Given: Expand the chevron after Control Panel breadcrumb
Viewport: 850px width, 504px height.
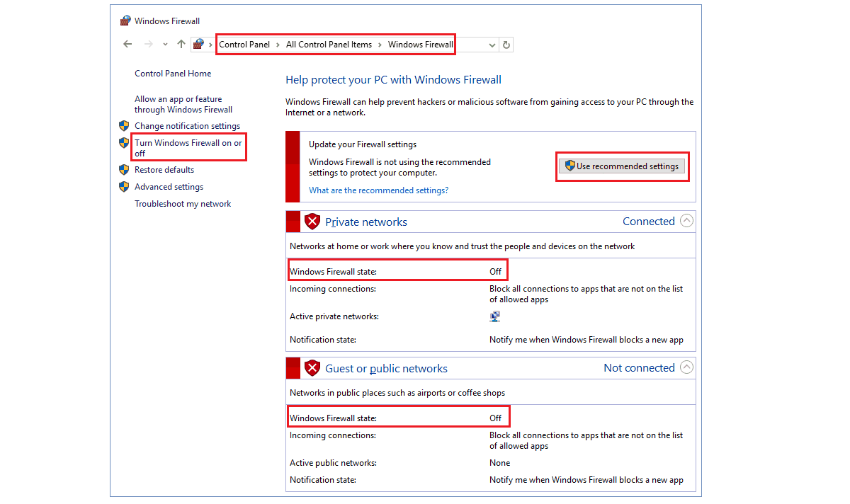Looking at the screenshot, I should 278,45.
